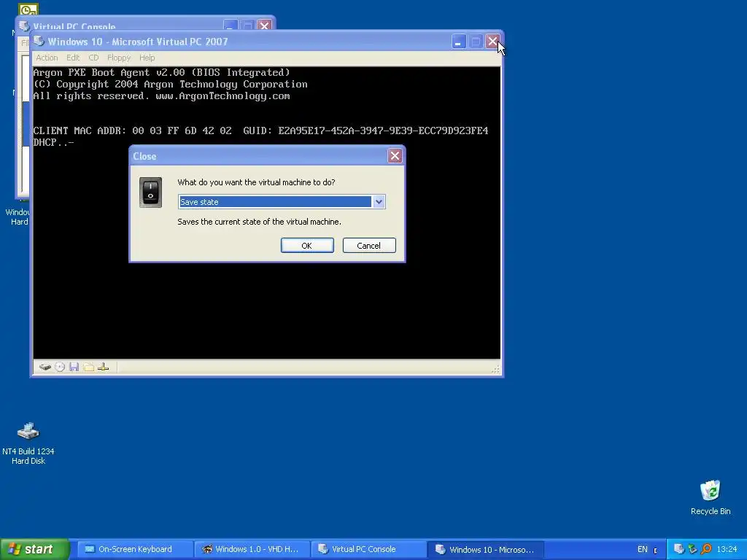This screenshot has height=560, width=747.
Task: Click the clock shortcut icon at desktop top-left
Action: click(x=28, y=9)
